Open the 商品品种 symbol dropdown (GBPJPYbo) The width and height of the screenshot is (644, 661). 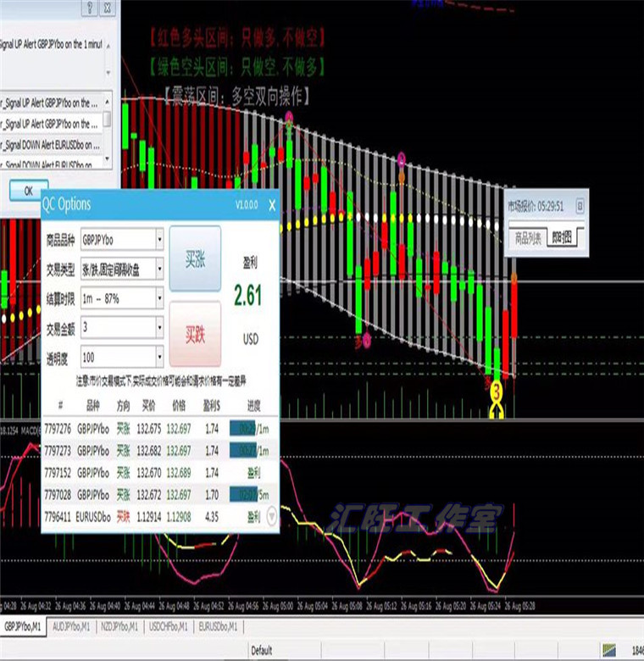(x=158, y=240)
